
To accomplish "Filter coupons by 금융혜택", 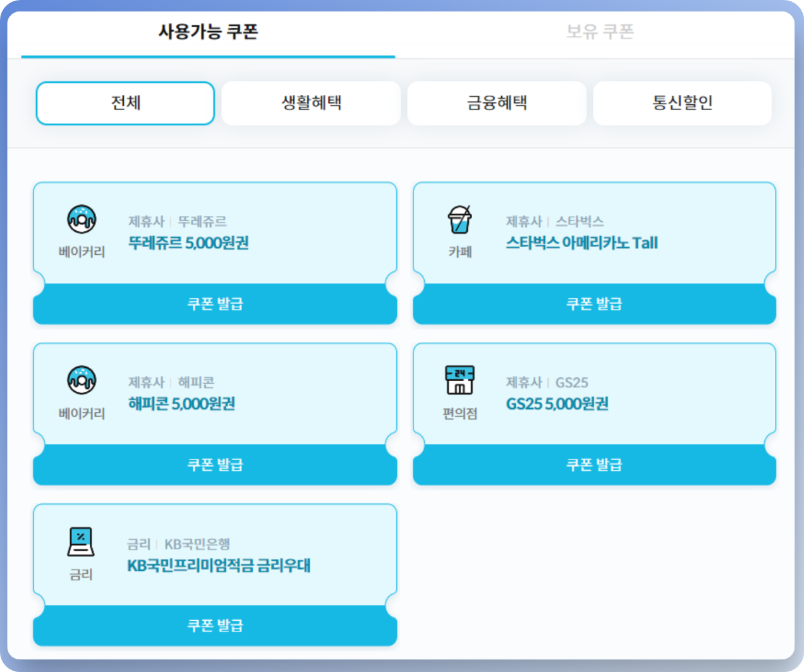I will point(497,103).
